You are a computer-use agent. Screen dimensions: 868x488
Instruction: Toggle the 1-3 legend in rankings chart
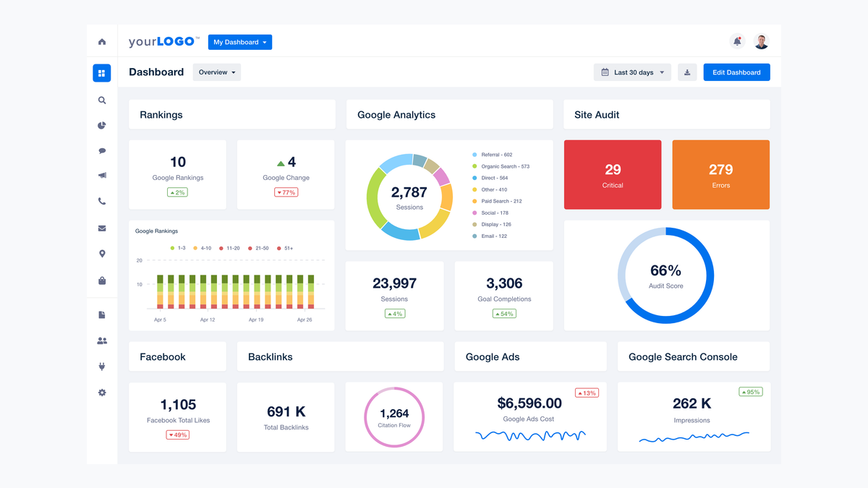point(177,248)
